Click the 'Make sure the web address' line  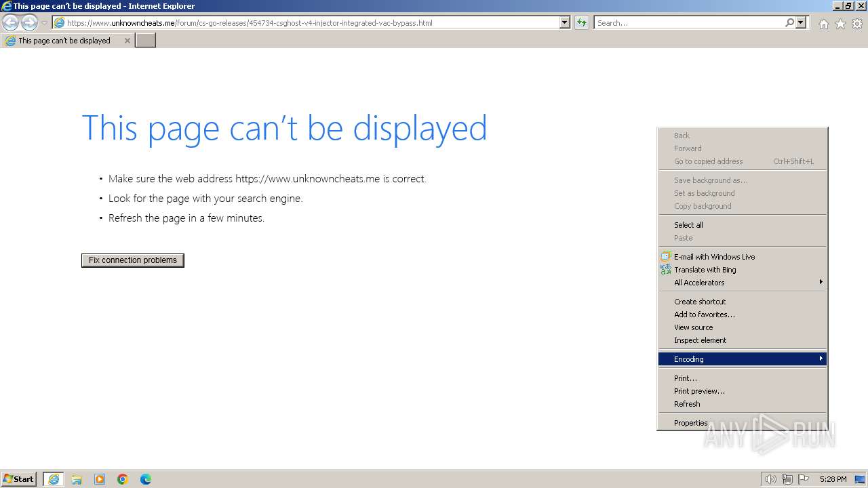pyautogui.click(x=267, y=179)
